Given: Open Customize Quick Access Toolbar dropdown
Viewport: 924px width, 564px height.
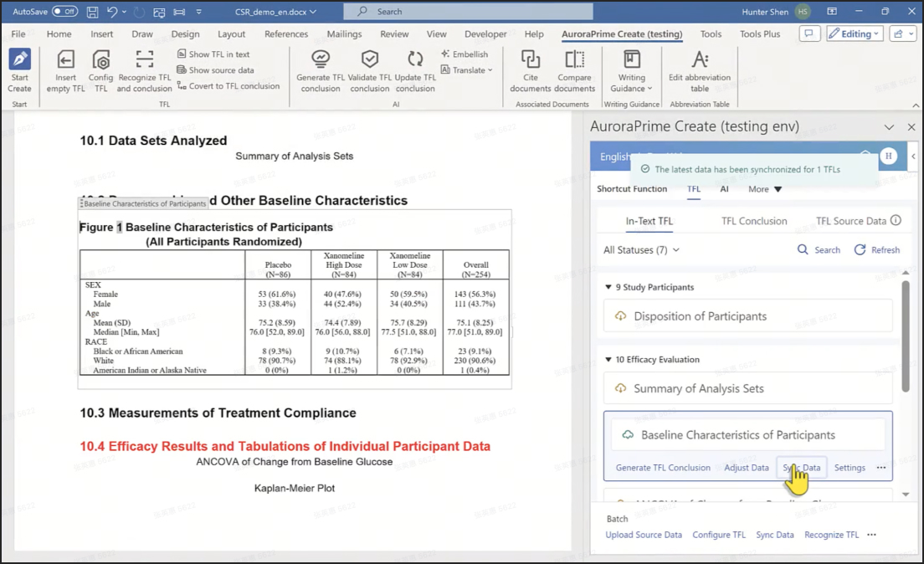Looking at the screenshot, I should [198, 11].
